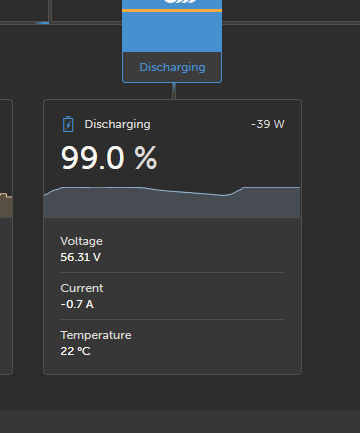The width and height of the screenshot is (360, 433).
Task: Click the 99.0 % state of charge
Action: point(109,158)
